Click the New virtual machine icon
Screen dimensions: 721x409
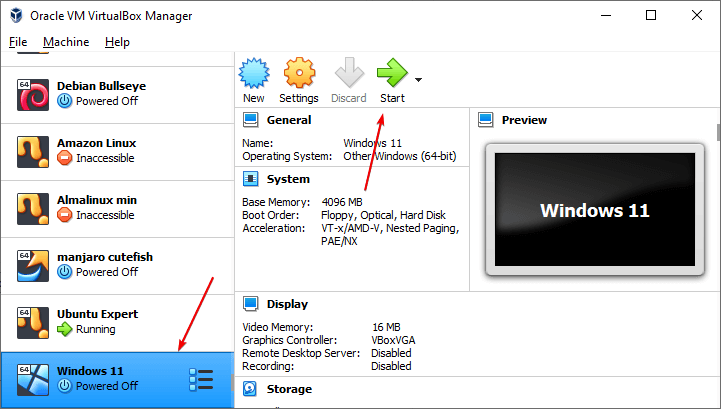pyautogui.click(x=254, y=74)
